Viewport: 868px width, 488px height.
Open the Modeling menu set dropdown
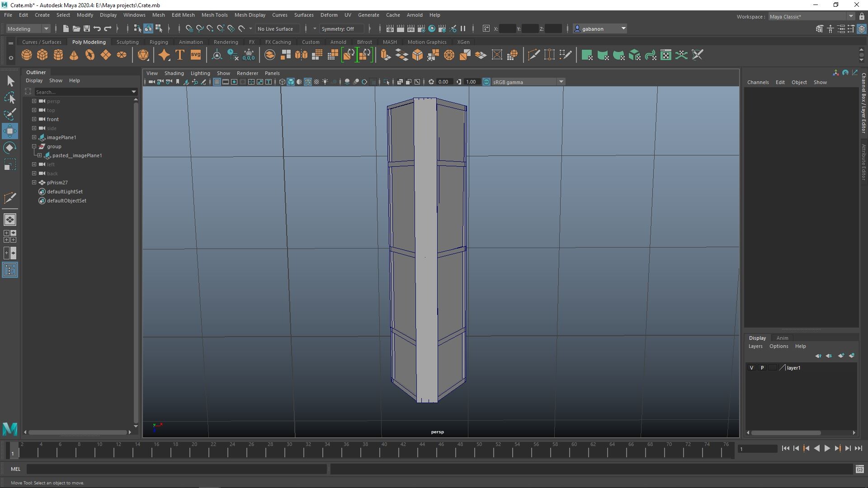[28, 28]
